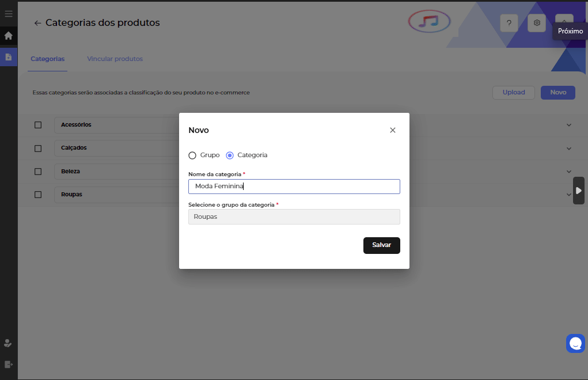The image size is (588, 380).
Task: Open the category group dropdown showing Roupas
Action: [x=294, y=216]
